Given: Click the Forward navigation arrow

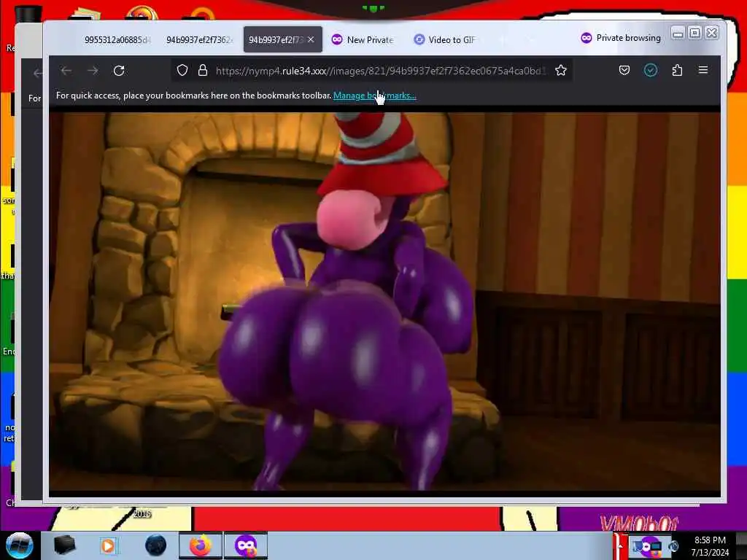Looking at the screenshot, I should (93, 71).
